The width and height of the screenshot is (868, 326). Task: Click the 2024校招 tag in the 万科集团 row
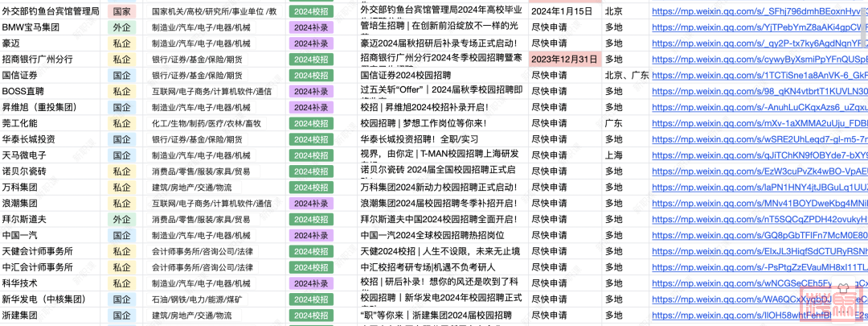click(x=311, y=188)
